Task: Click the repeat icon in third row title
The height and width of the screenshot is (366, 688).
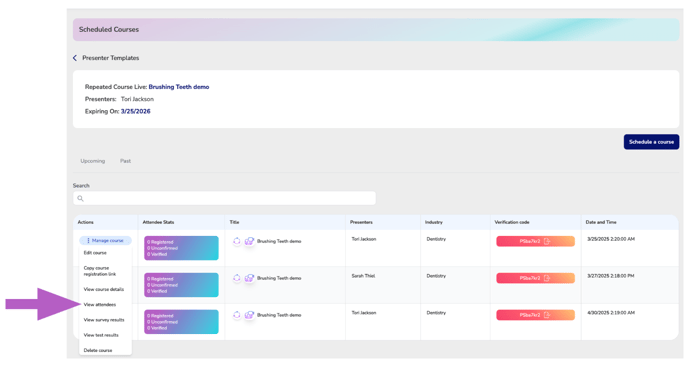Action: (x=237, y=315)
